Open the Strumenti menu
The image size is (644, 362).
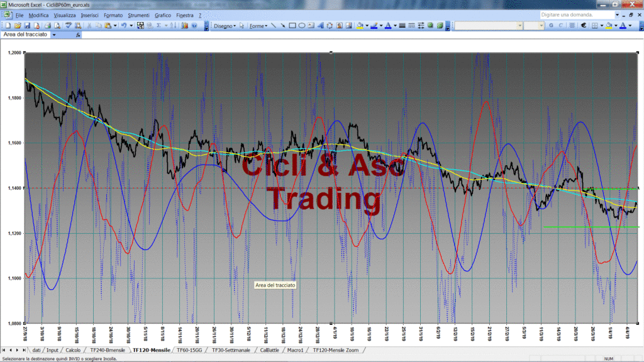(x=138, y=15)
